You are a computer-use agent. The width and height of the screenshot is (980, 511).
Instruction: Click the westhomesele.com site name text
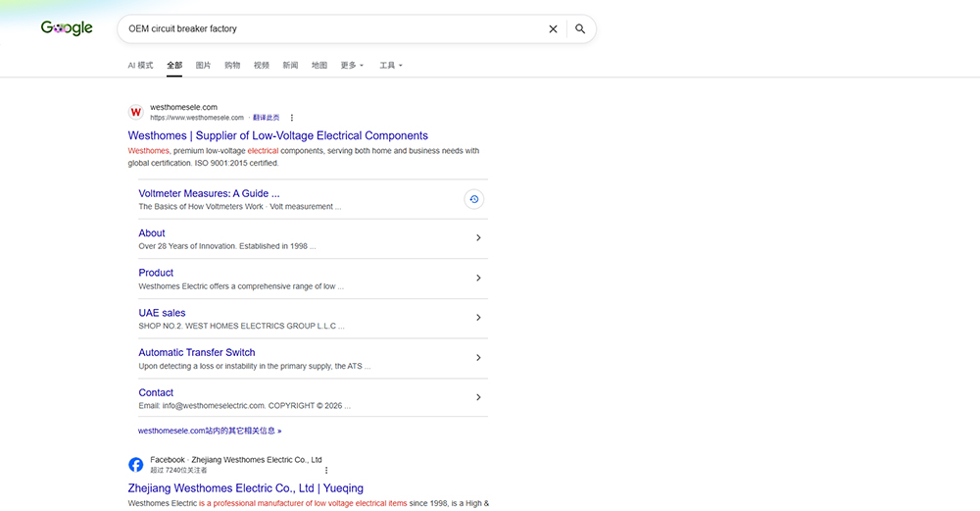[x=184, y=107]
